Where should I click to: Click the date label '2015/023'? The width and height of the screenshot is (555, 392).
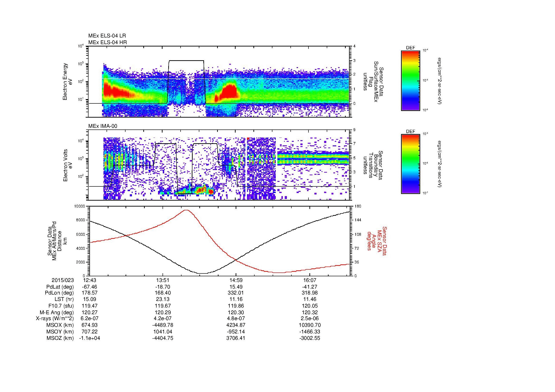[x=63, y=280]
